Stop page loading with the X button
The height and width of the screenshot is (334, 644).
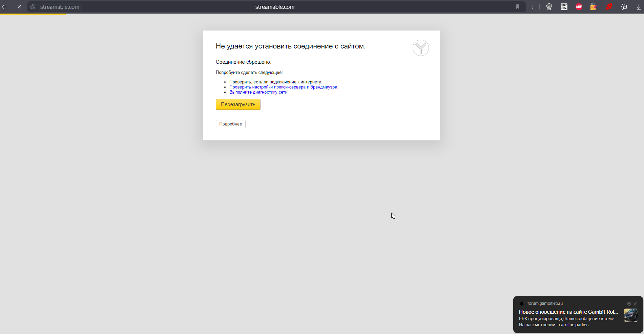click(x=19, y=7)
